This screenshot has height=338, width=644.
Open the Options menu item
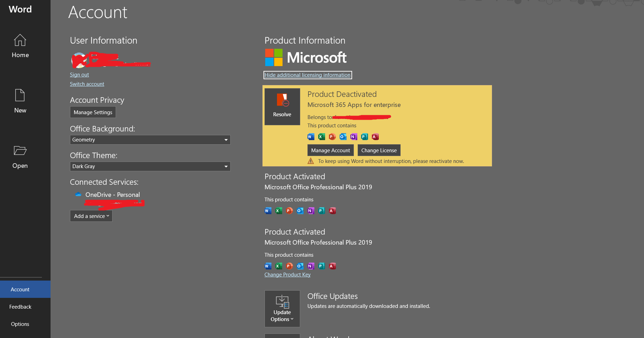tap(20, 324)
